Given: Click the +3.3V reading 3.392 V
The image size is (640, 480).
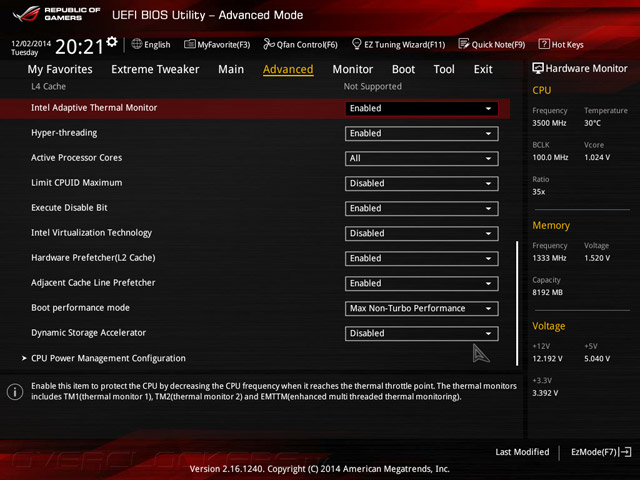Looking at the screenshot, I should pos(545,393).
